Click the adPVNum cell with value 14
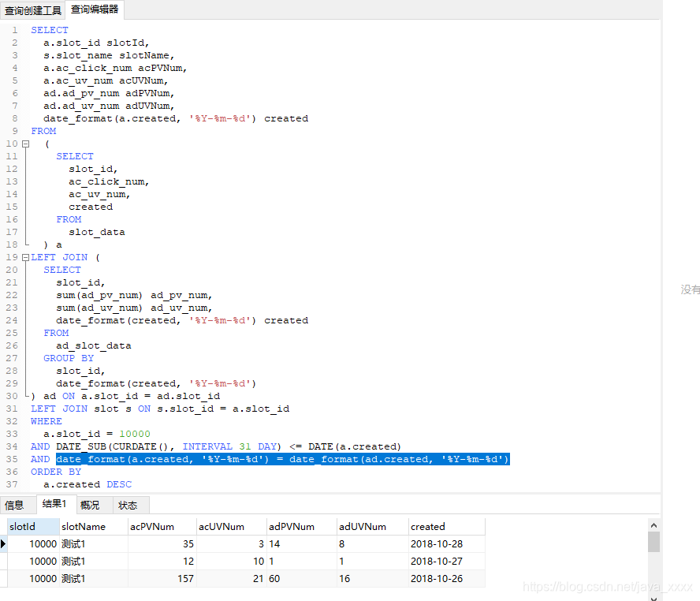 point(302,544)
